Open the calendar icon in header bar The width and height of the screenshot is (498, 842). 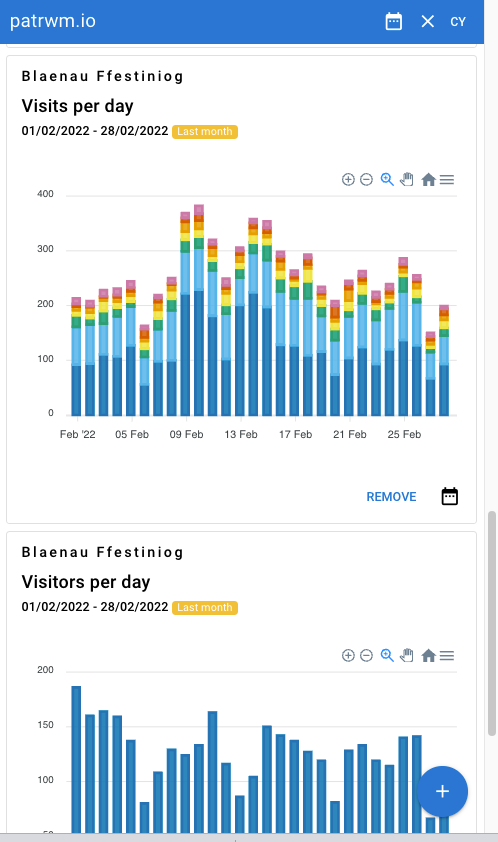click(394, 21)
